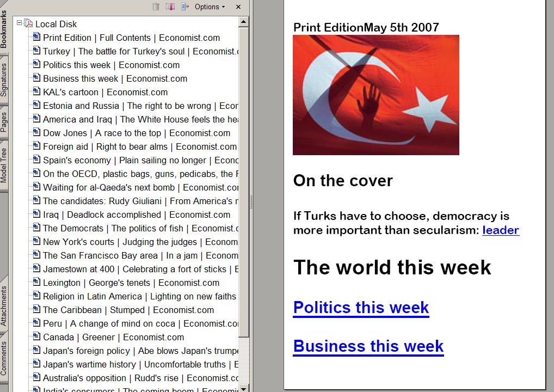
Task: Click the new bookmark icon
Action: tap(170, 7)
